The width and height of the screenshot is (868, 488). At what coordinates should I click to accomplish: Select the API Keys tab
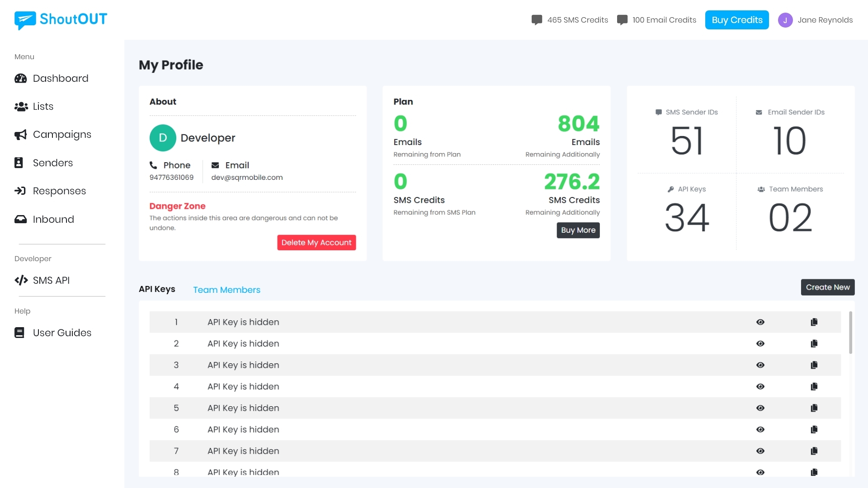pos(157,289)
